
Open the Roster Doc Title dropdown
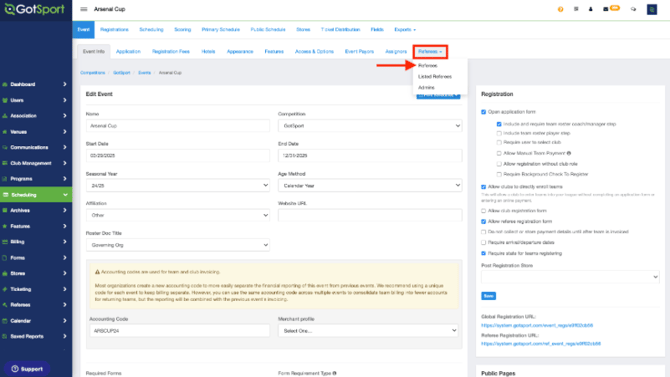[x=178, y=245]
